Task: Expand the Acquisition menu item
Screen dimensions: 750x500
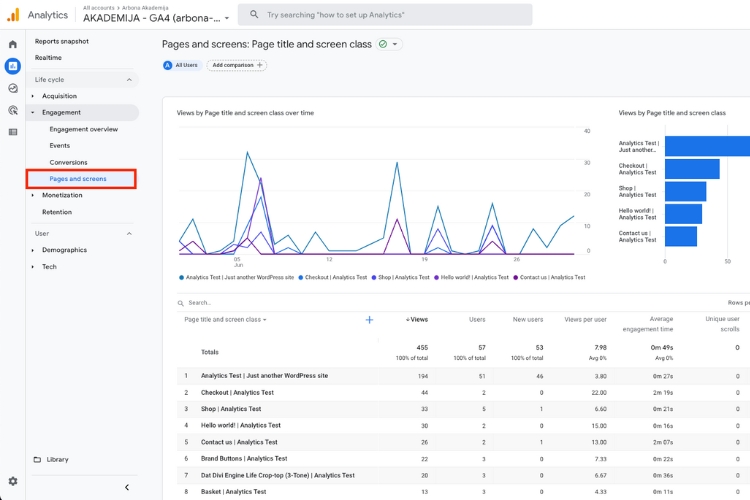Action: (x=59, y=96)
